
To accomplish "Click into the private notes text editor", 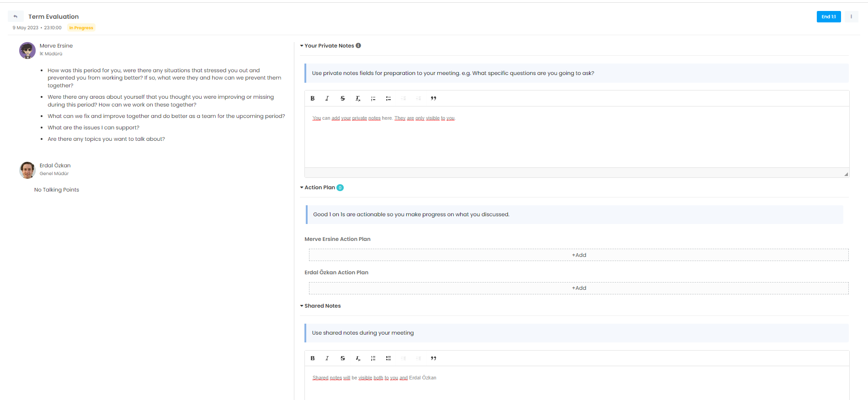I will [x=577, y=137].
